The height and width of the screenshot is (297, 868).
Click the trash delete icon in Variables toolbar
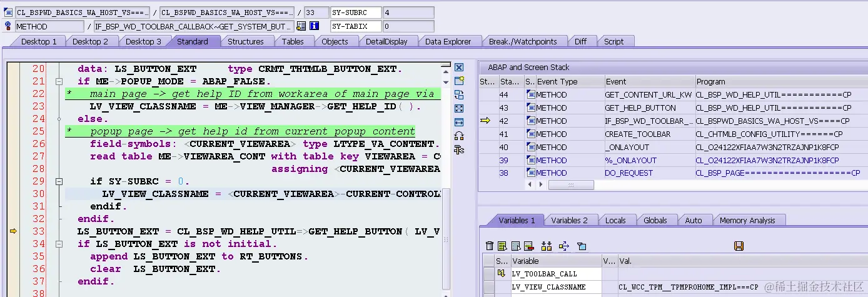point(490,246)
